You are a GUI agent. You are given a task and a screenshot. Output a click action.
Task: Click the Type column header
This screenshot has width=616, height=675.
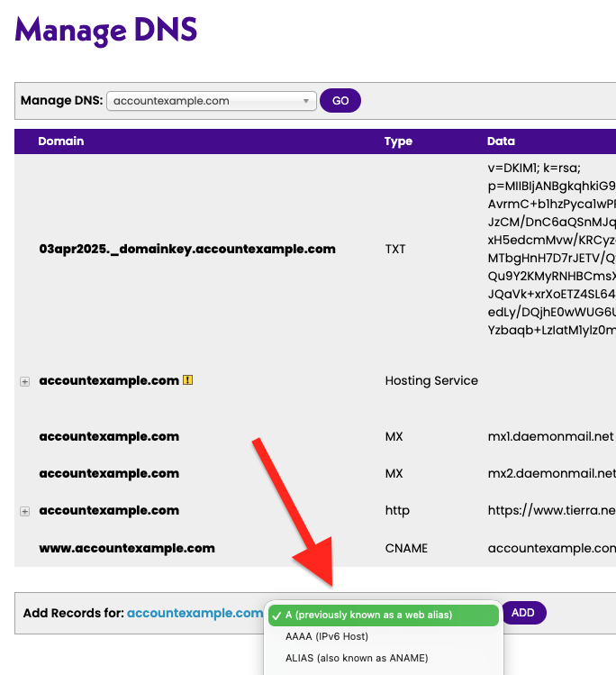pyautogui.click(x=398, y=141)
